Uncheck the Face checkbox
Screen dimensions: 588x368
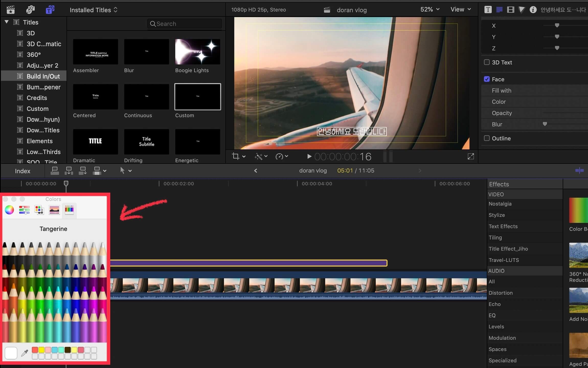(487, 79)
